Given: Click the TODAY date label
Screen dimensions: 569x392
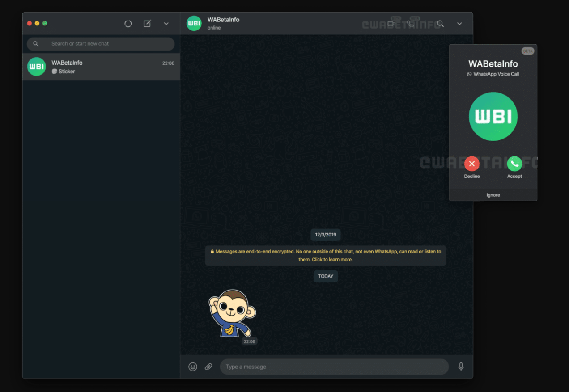Looking at the screenshot, I should click(326, 276).
